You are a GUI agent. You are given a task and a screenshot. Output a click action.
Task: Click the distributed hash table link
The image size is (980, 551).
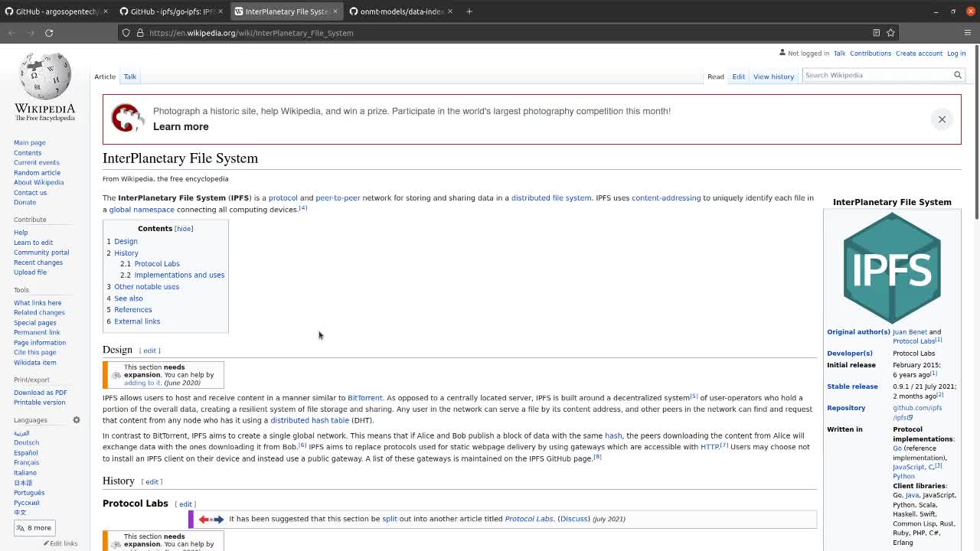coord(309,420)
